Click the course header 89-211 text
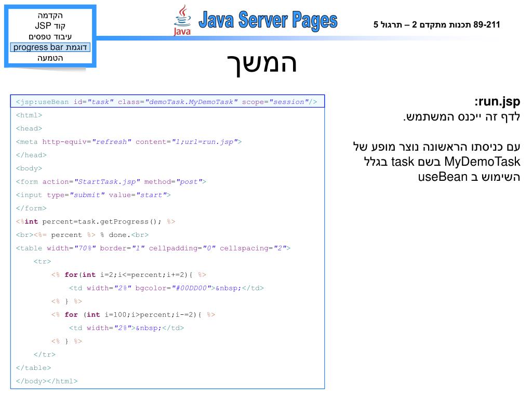The image size is (532, 399). point(436,25)
